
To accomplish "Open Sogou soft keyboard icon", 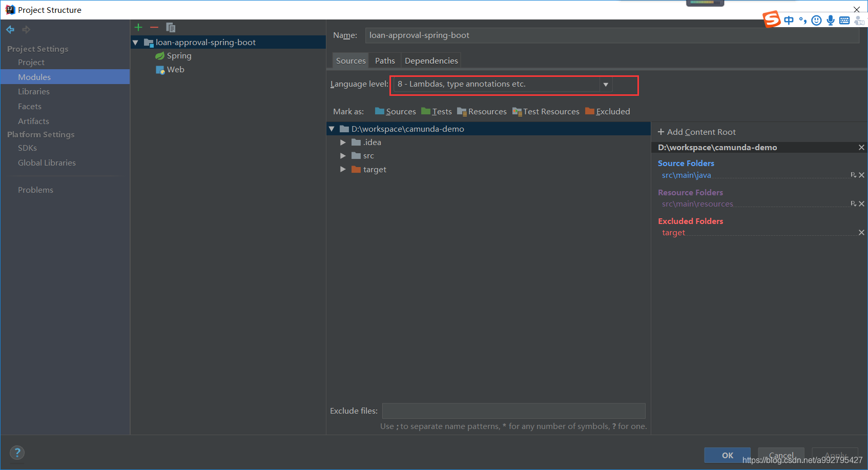I will click(844, 21).
